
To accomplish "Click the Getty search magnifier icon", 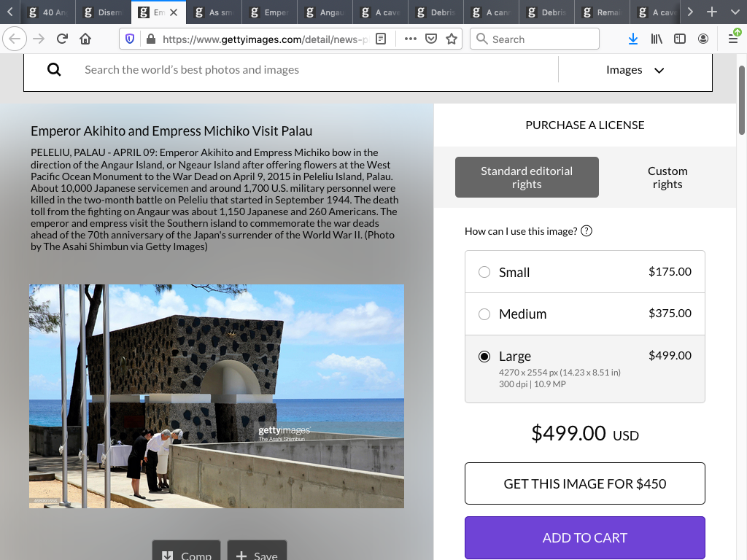I will pos(54,70).
